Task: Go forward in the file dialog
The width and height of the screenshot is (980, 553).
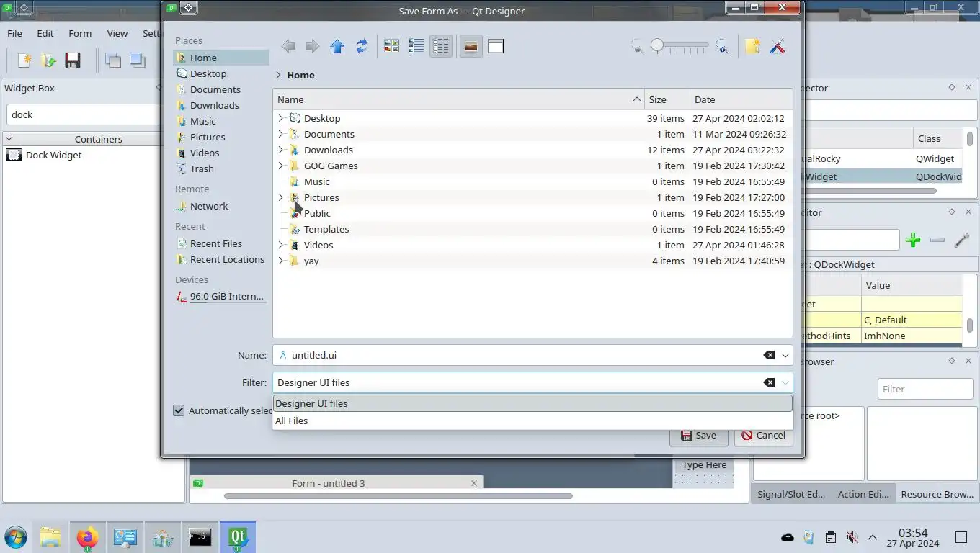Action: click(x=312, y=46)
